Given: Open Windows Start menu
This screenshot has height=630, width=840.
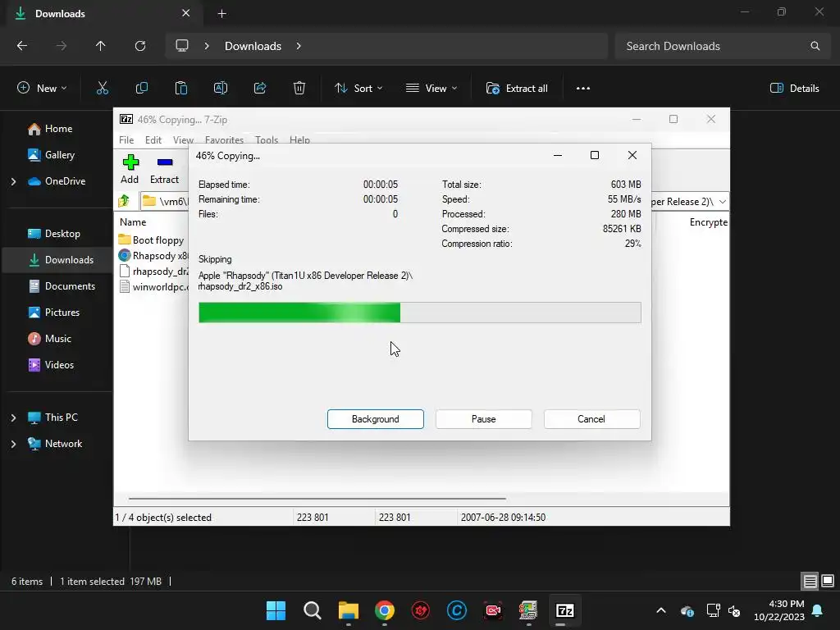Looking at the screenshot, I should [x=276, y=610].
